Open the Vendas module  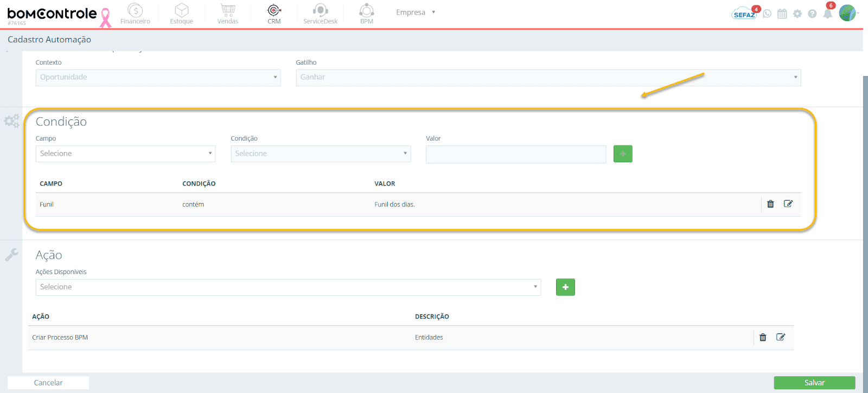pyautogui.click(x=228, y=14)
